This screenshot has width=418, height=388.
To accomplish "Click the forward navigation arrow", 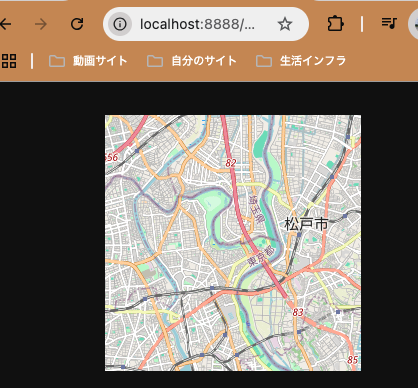I will pos(41,24).
